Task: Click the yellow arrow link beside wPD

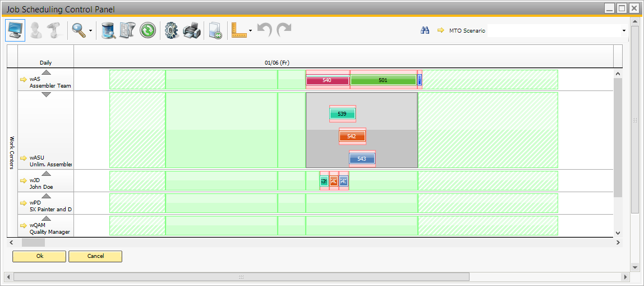Action: (x=24, y=203)
